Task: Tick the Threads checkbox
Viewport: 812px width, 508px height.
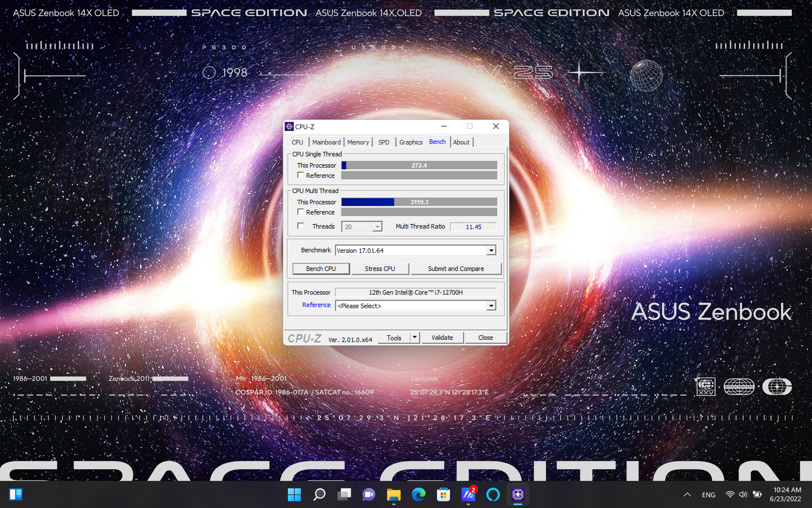Action: (301, 226)
